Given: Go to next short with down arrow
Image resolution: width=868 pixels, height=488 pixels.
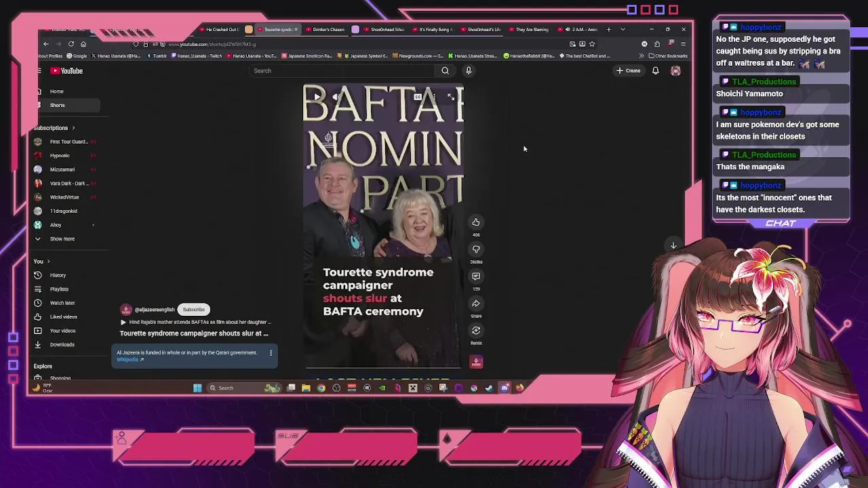Looking at the screenshot, I should click(673, 245).
